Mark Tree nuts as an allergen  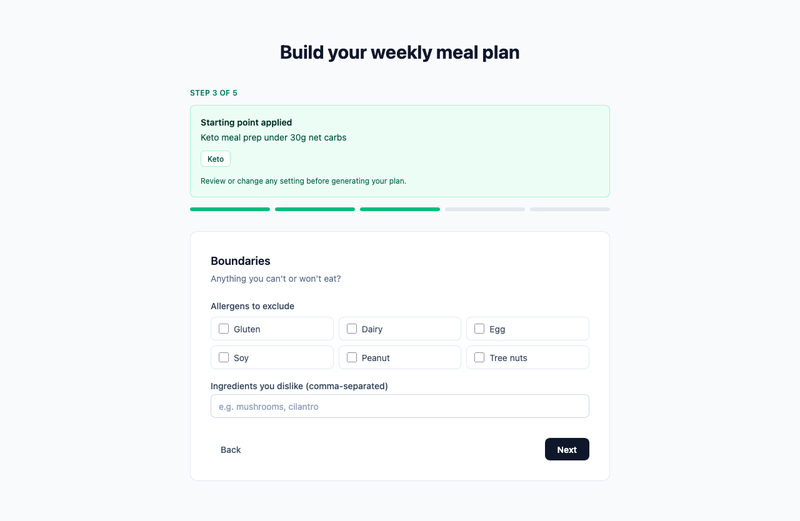point(479,357)
